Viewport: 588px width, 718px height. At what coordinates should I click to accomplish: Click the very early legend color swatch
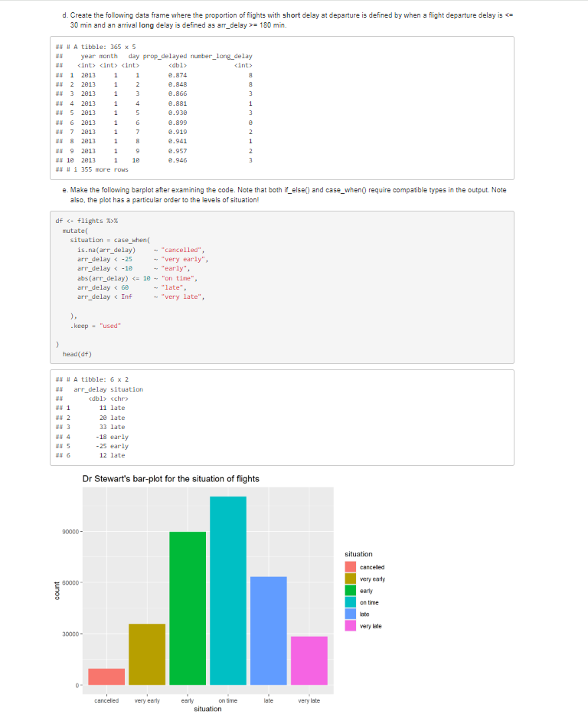click(350, 579)
